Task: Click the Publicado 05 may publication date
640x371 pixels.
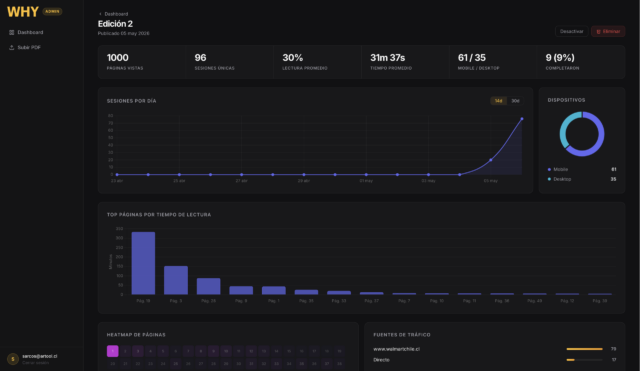Action: tap(124, 33)
